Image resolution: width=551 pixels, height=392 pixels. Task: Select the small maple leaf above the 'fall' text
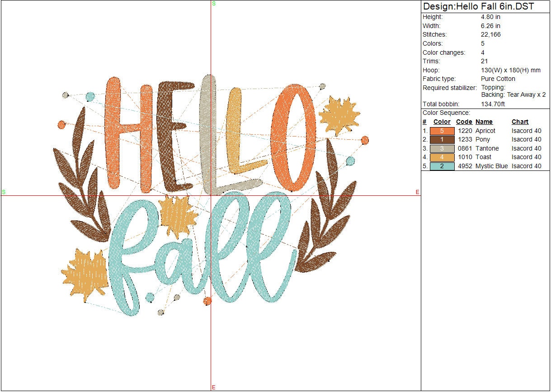click(x=177, y=216)
